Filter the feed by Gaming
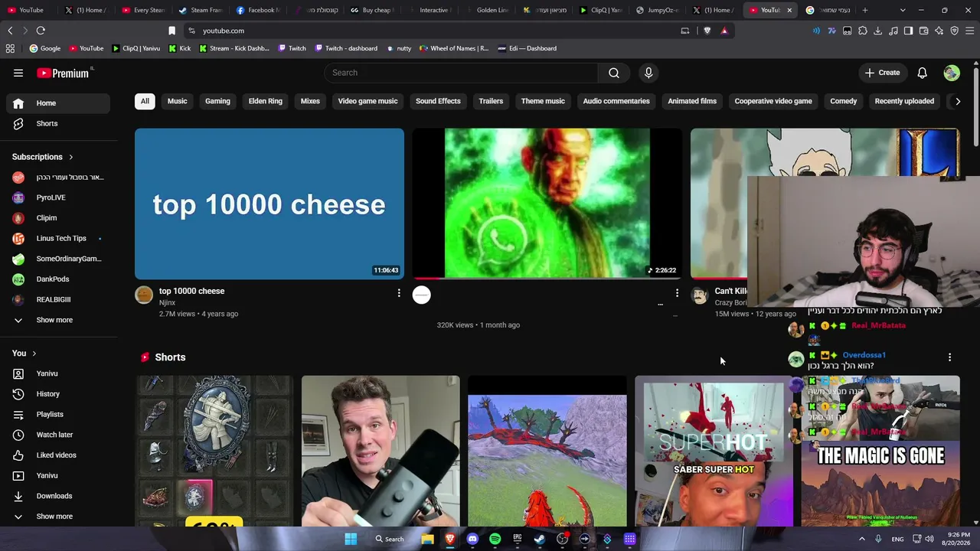The width and height of the screenshot is (980, 551). pyautogui.click(x=217, y=101)
